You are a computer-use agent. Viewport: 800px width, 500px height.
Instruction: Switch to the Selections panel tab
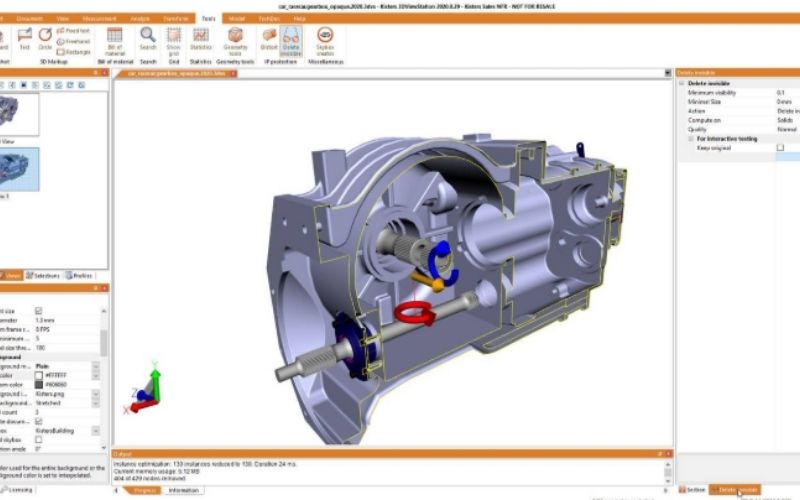43,276
